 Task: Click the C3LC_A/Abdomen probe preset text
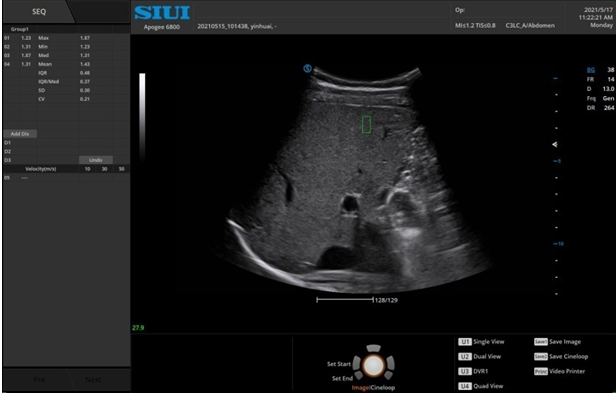tap(530, 26)
